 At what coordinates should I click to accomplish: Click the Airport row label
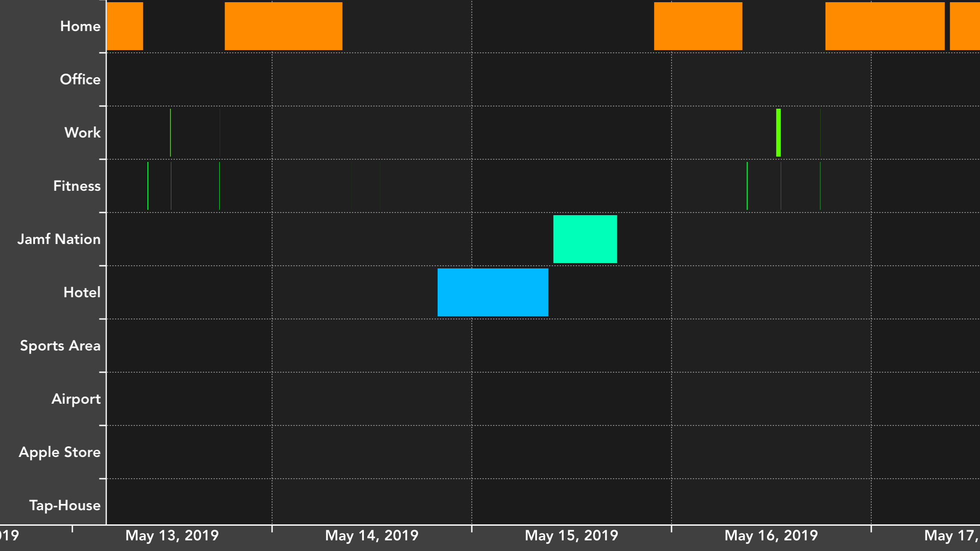pos(76,399)
